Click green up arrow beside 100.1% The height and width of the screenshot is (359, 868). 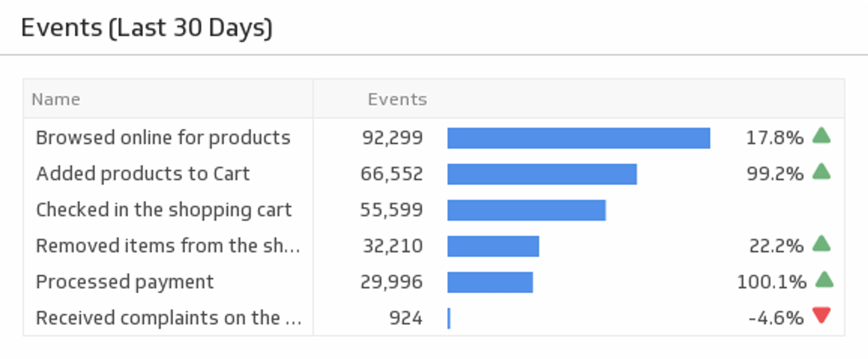point(824,280)
